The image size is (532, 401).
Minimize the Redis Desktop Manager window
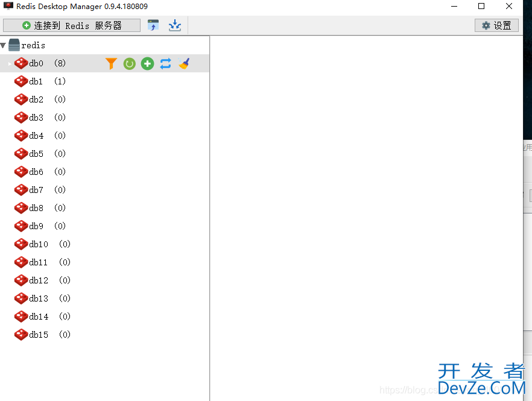click(x=454, y=6)
